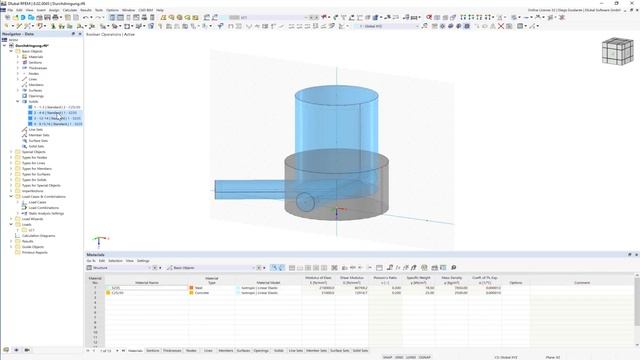Click the Print icon in the toolbar
The image size is (640, 360).
(x=55, y=18)
